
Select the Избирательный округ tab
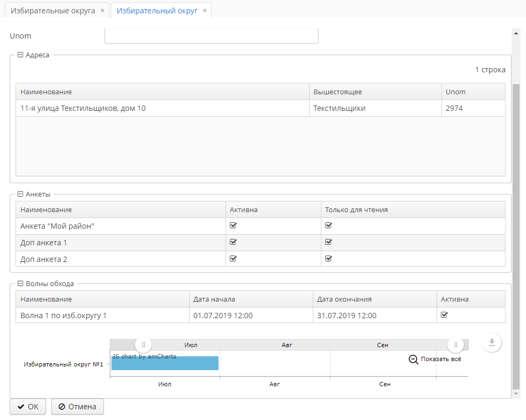coord(156,10)
